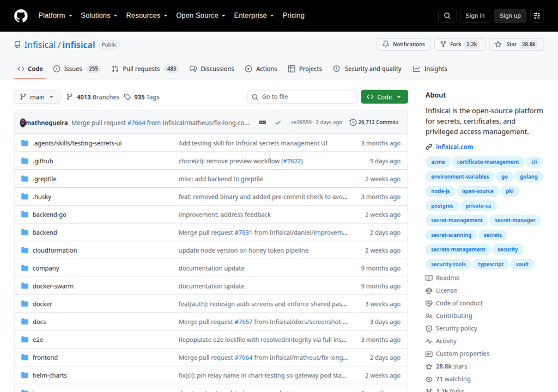Open the frontend folder

(45, 358)
